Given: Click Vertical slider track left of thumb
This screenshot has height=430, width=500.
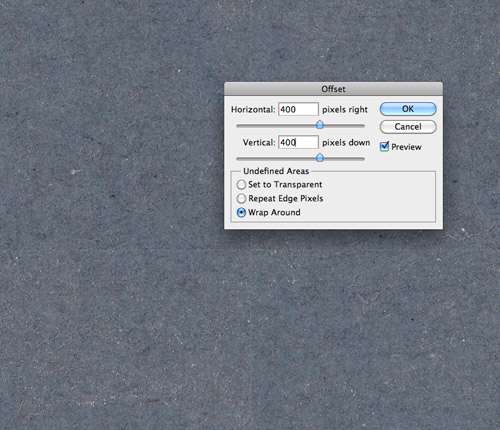Looking at the screenshot, I should tap(276, 159).
